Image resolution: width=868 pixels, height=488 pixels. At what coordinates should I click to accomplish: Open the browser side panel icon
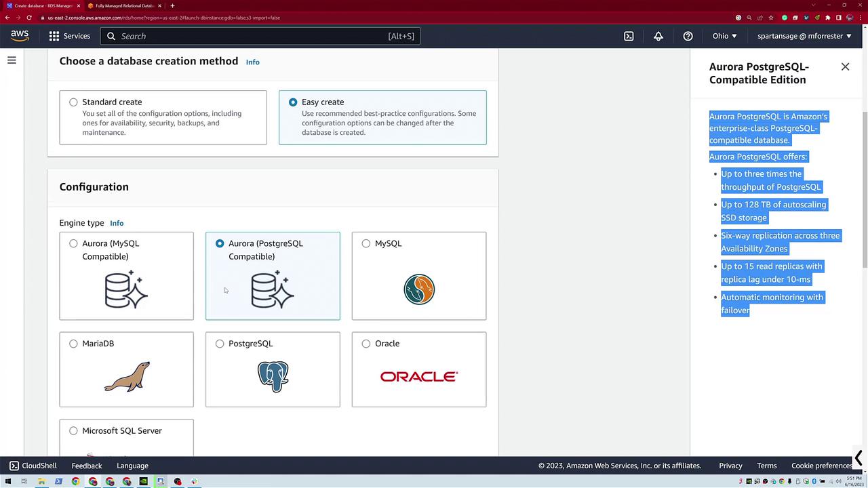839,18
